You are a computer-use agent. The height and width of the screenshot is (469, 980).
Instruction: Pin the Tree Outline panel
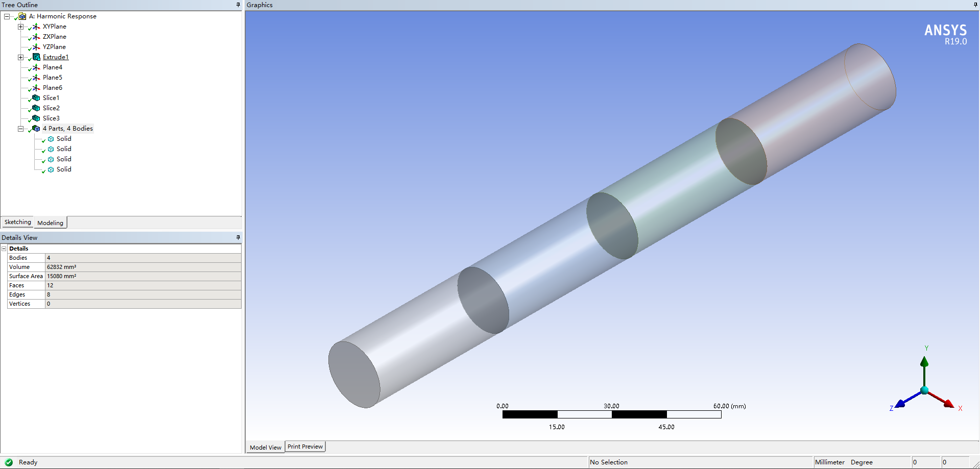(238, 5)
